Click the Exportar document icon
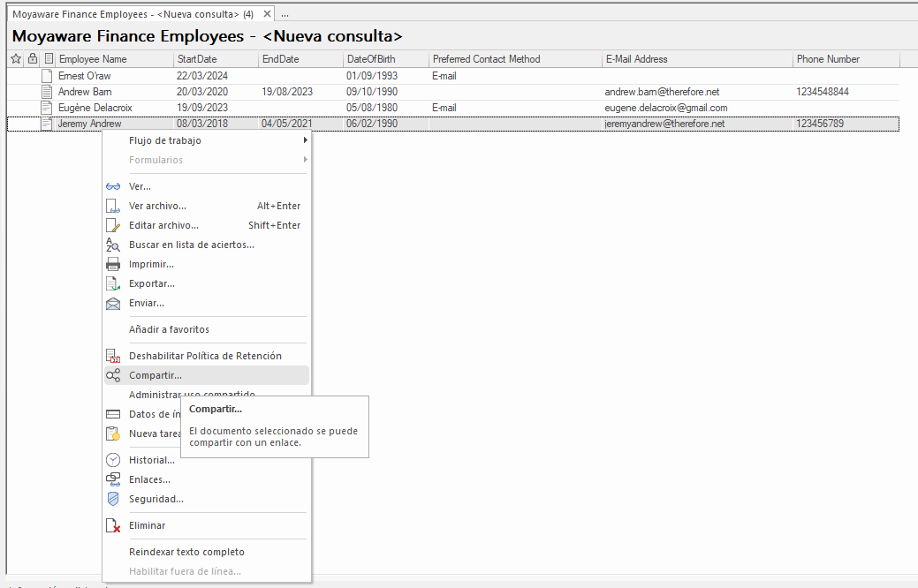 click(x=113, y=283)
